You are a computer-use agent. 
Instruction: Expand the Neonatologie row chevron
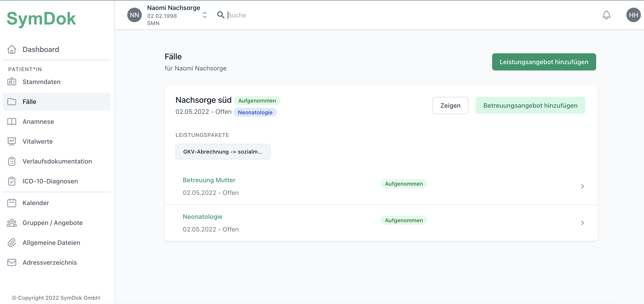582,223
